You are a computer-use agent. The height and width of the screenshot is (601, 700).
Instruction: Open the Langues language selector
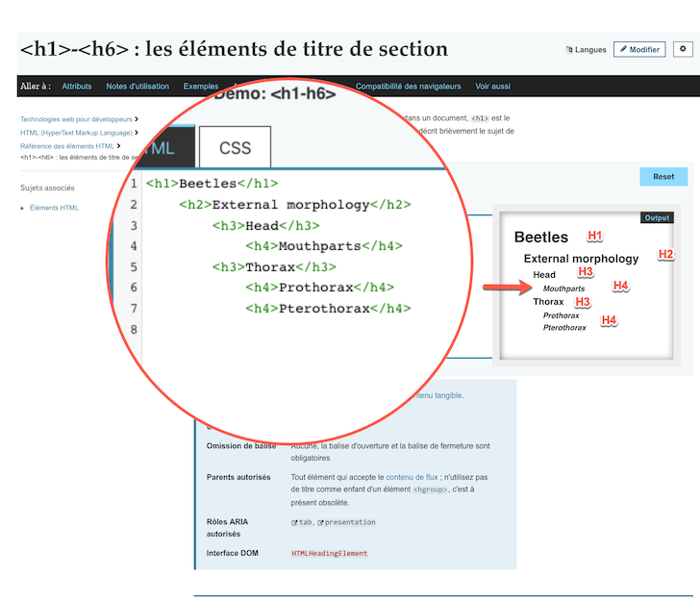tap(587, 50)
